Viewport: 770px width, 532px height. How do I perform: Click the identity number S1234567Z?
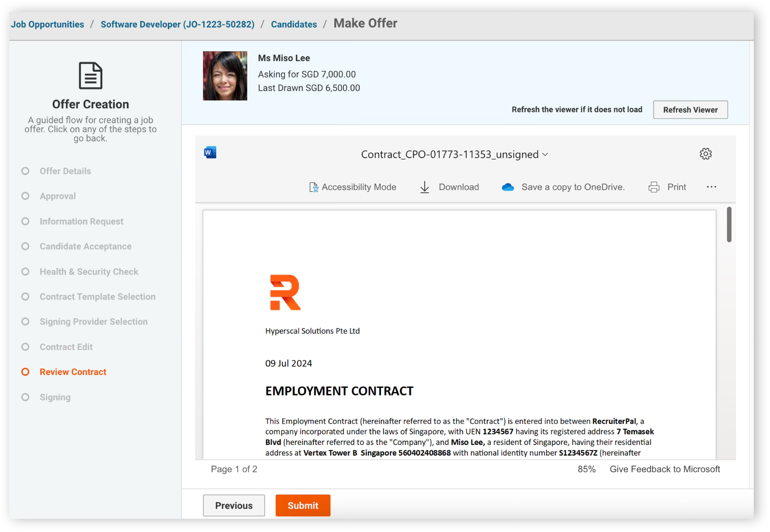click(x=578, y=453)
